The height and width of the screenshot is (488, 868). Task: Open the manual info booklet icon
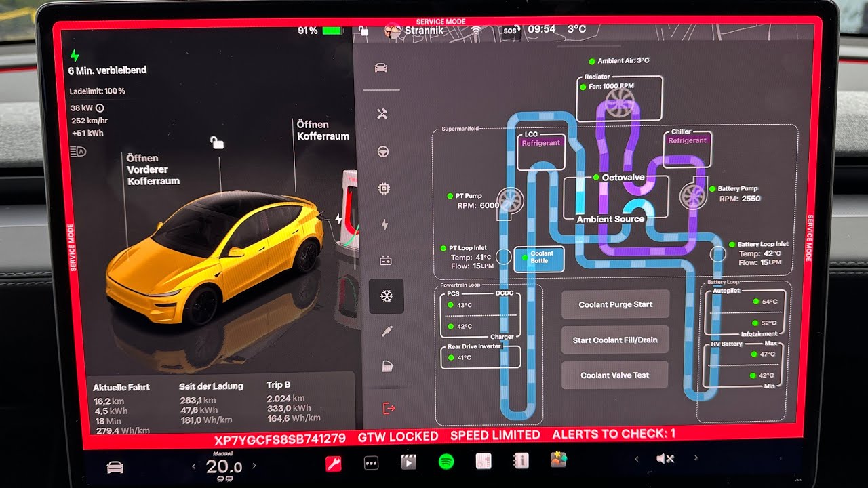(x=521, y=460)
